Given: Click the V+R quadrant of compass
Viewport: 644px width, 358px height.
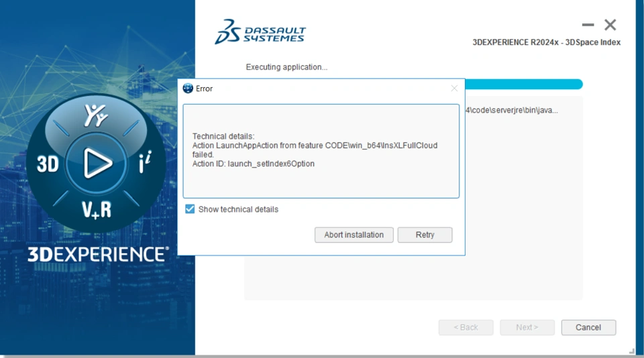Looking at the screenshot, I should 97,210.
